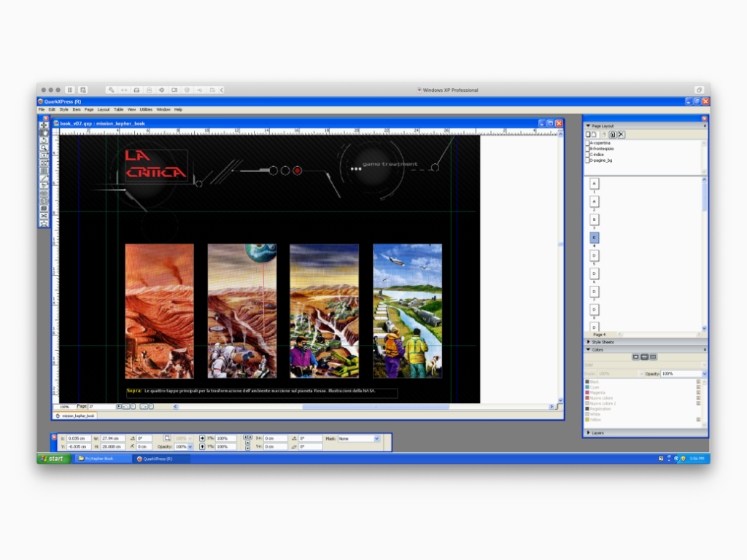This screenshot has height=560, width=747.
Task: Select page 1 thumbnail in Page Layout
Action: [x=594, y=184]
